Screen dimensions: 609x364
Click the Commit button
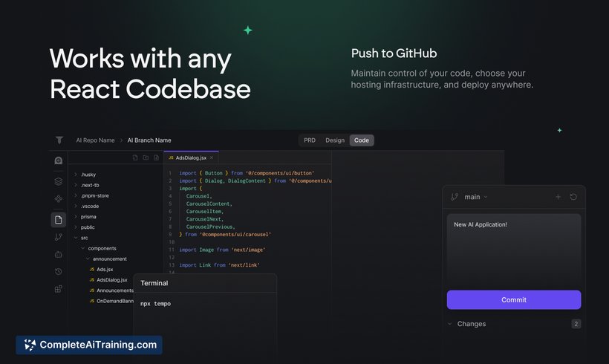point(514,300)
